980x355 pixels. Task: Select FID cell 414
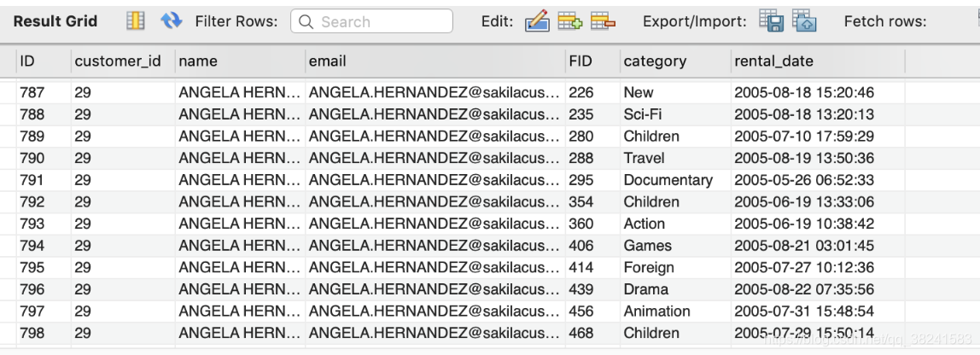click(x=592, y=267)
